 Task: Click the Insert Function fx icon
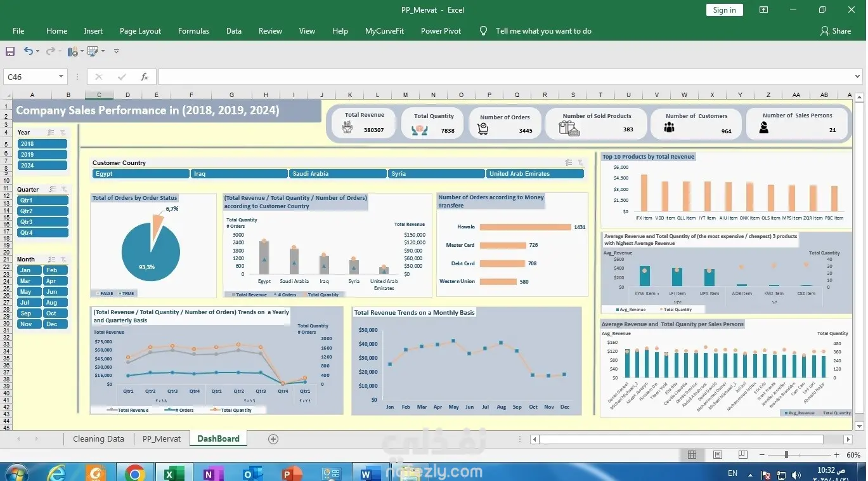pos(145,77)
